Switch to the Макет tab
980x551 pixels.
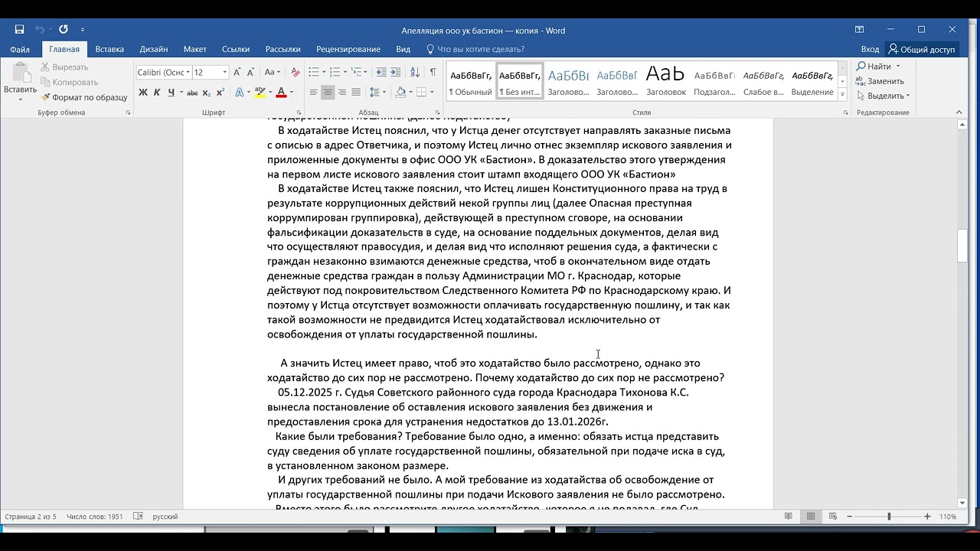tap(195, 49)
